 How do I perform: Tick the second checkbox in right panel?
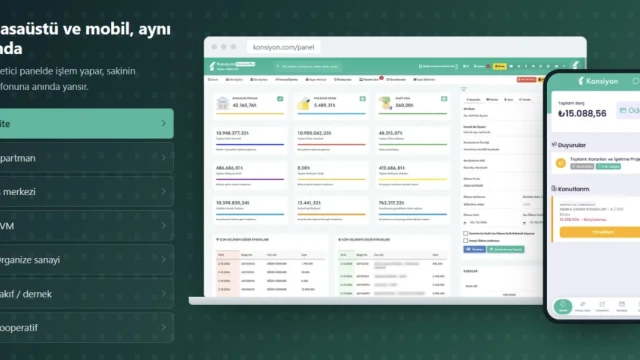tap(465, 241)
